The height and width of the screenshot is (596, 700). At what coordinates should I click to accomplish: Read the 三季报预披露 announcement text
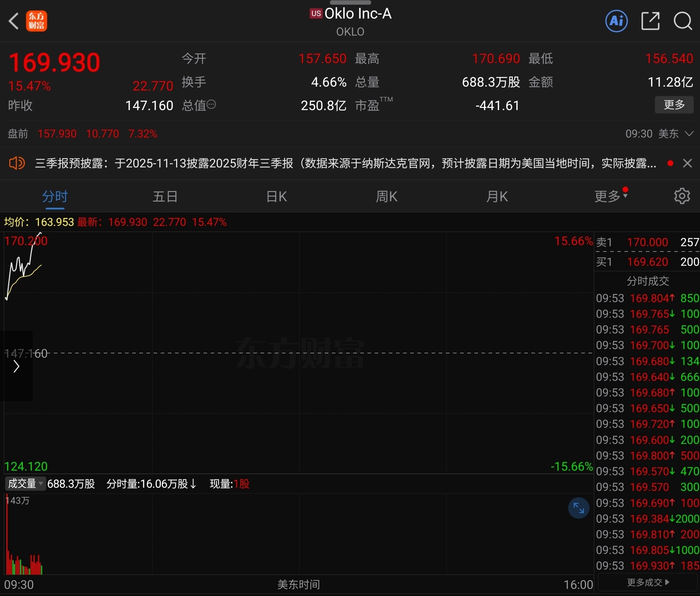click(345, 163)
